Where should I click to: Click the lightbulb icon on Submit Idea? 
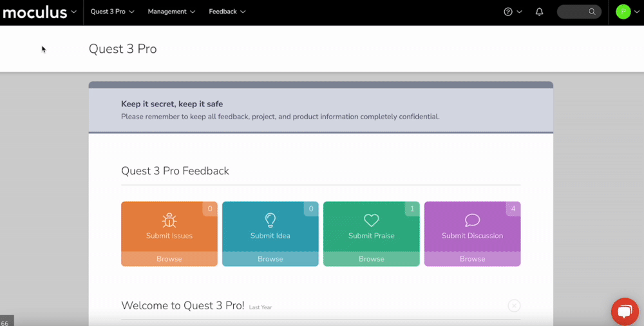point(270,220)
